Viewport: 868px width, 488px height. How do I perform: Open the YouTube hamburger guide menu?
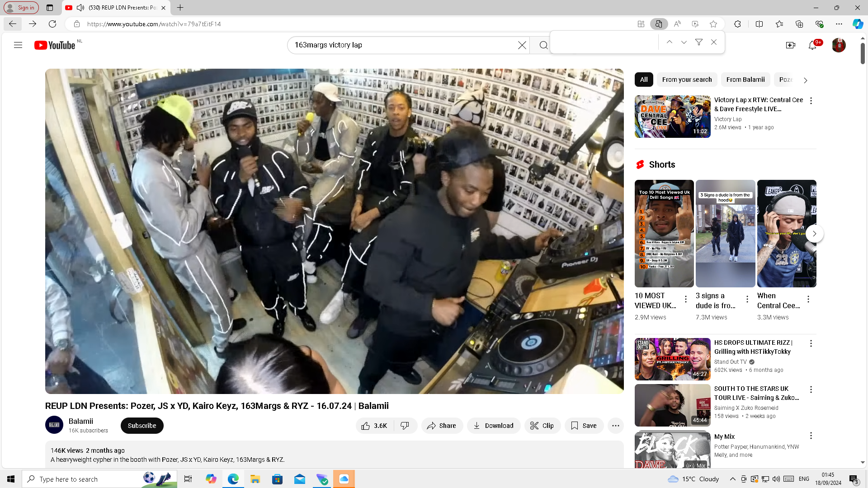[18, 45]
